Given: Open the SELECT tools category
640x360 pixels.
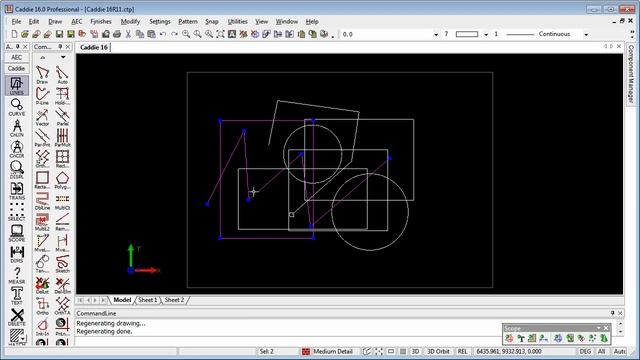Looking at the screenshot, I should [x=17, y=212].
